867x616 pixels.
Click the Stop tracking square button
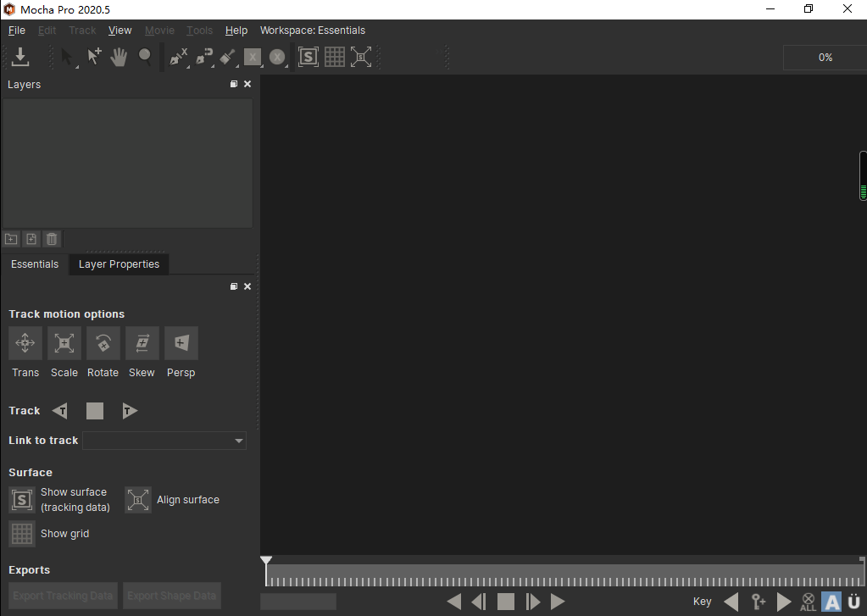pos(95,411)
